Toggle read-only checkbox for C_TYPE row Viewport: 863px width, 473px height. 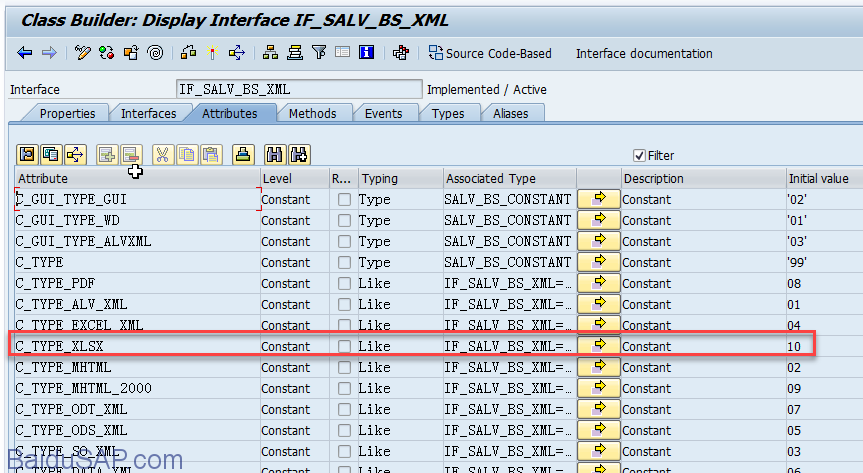pos(345,262)
